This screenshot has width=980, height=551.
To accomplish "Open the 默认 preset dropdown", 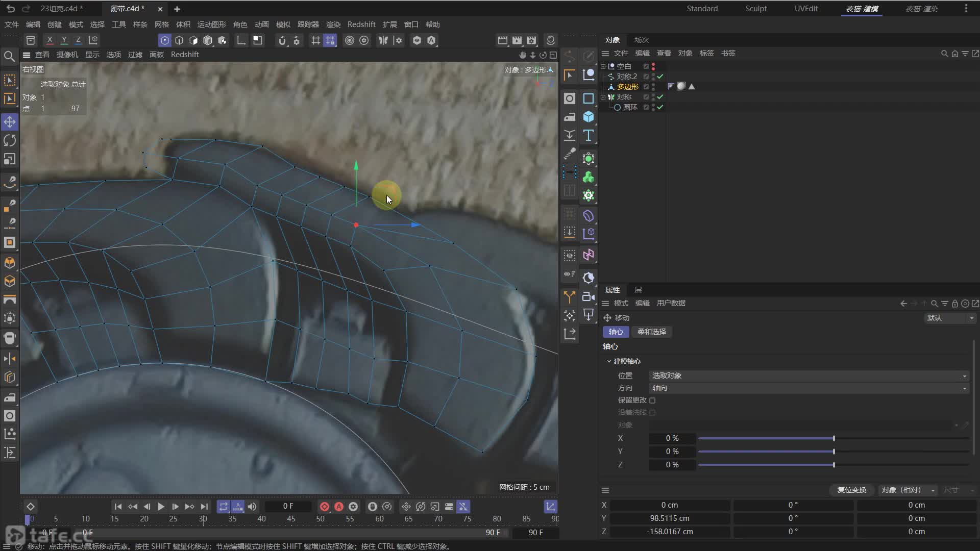I will click(949, 318).
